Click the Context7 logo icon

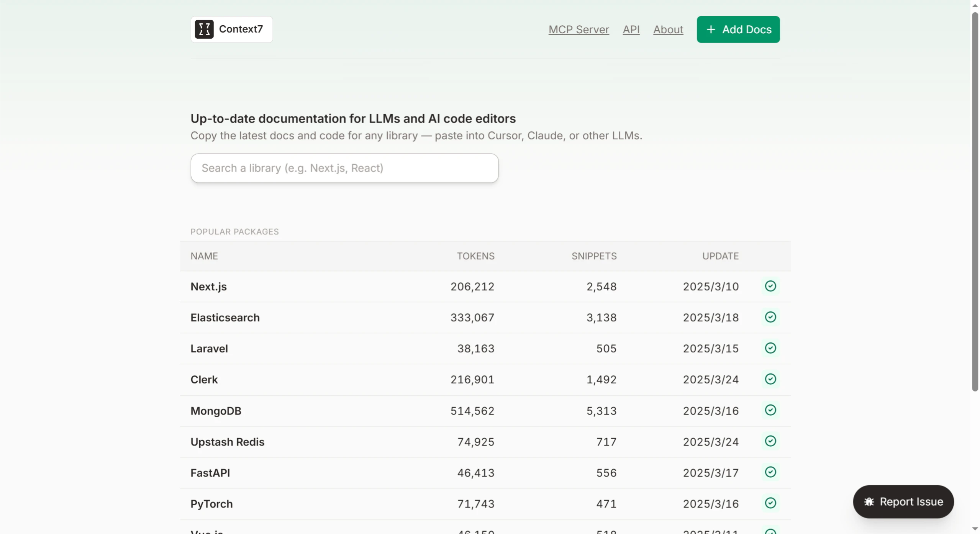point(204,29)
